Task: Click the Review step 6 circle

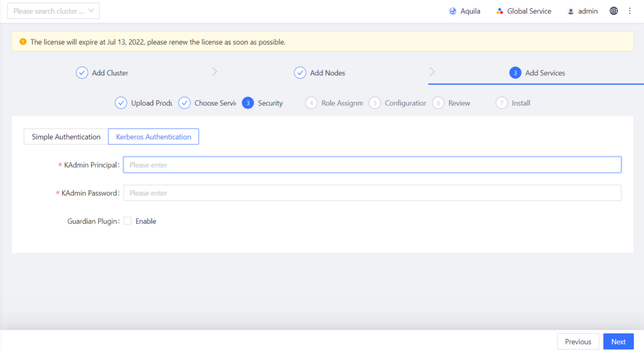Action: (x=438, y=103)
